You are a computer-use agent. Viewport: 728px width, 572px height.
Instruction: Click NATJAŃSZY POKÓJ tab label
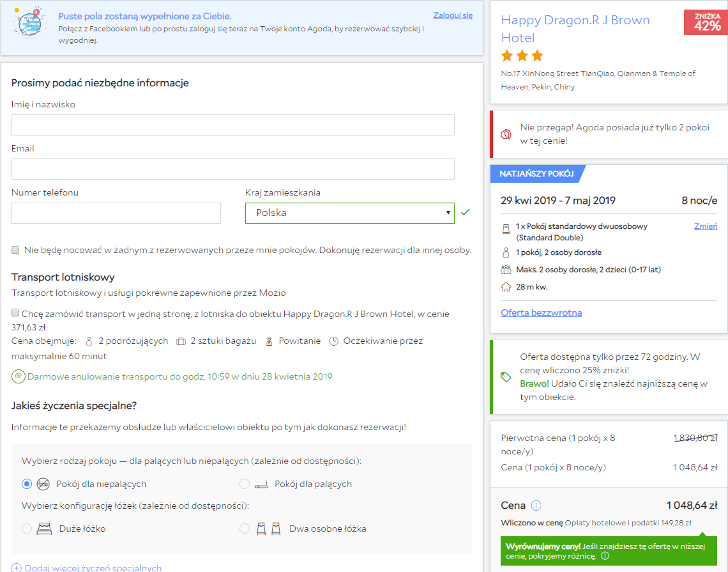pos(536,174)
